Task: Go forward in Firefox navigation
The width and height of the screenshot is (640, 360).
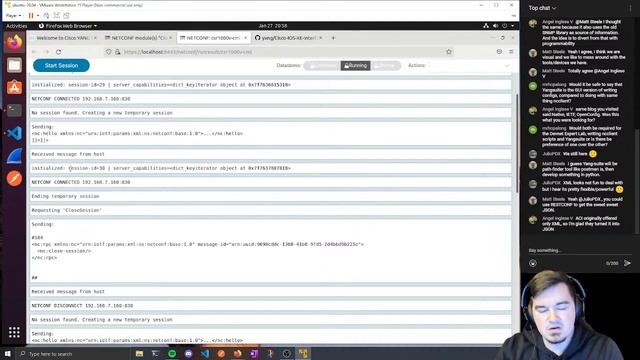Action: (46, 52)
